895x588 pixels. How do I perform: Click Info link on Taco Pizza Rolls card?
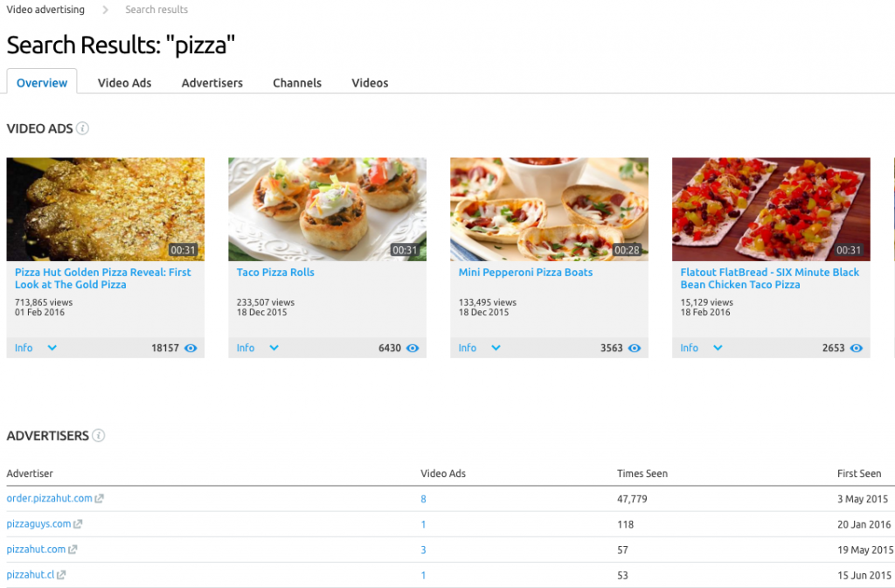pyautogui.click(x=246, y=348)
